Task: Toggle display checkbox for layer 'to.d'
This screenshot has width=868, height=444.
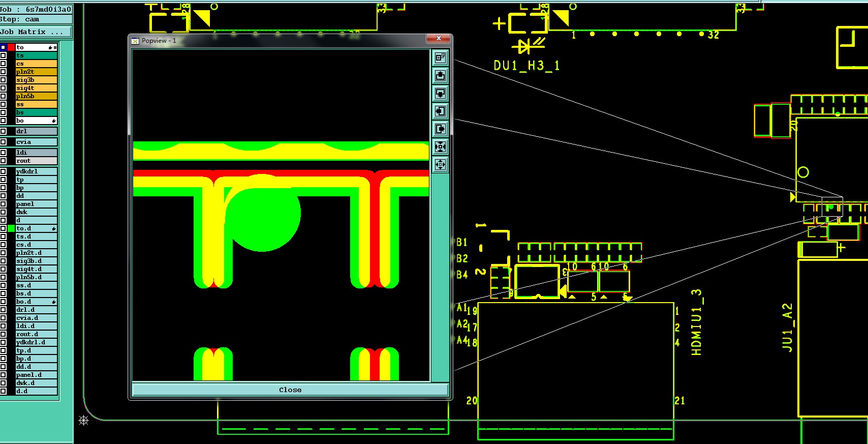Action: [x=3, y=228]
